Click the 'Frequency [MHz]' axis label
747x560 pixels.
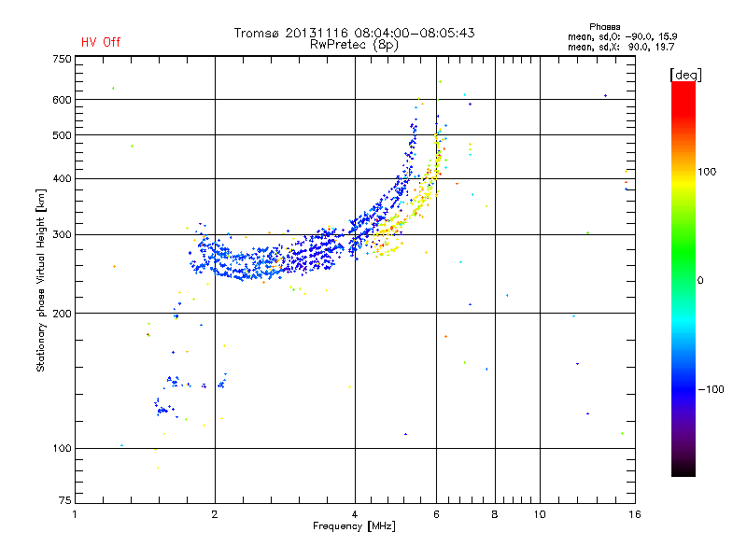click(x=354, y=526)
